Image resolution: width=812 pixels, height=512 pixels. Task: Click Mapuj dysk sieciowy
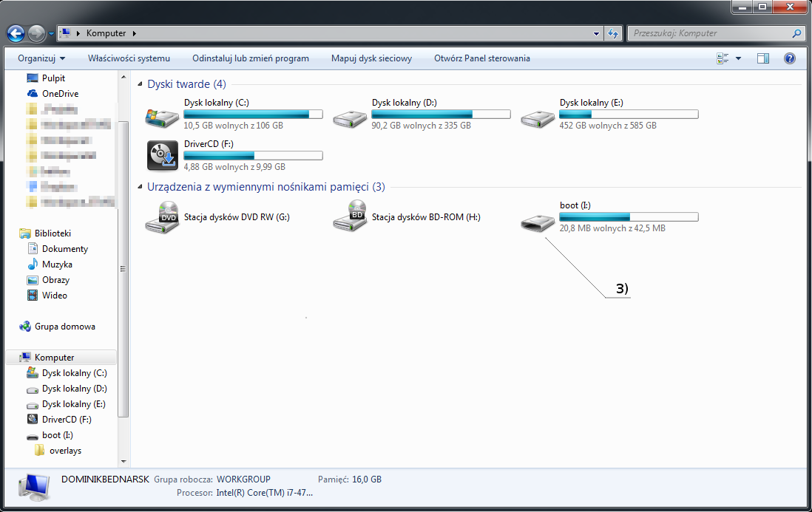pos(371,58)
